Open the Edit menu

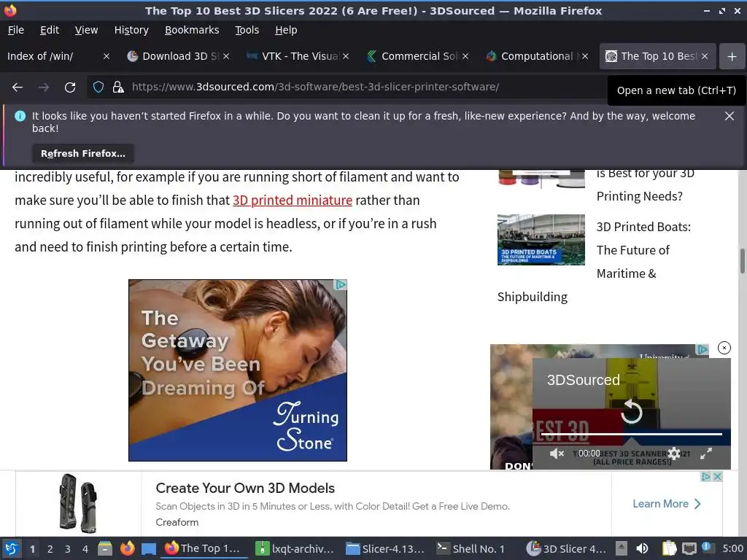pos(50,30)
